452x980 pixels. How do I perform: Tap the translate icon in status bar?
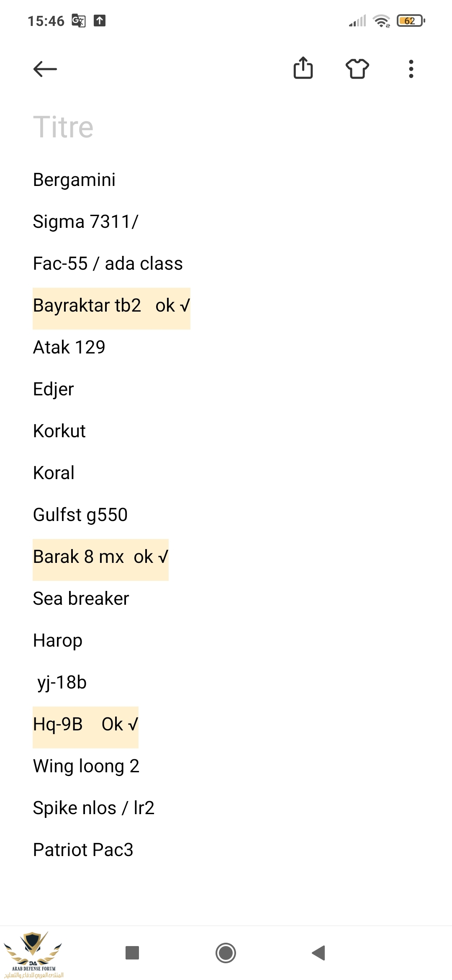click(79, 21)
